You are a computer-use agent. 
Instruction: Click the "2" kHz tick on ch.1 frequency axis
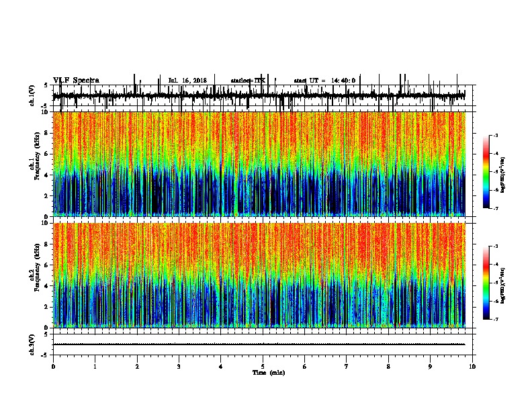click(46, 196)
